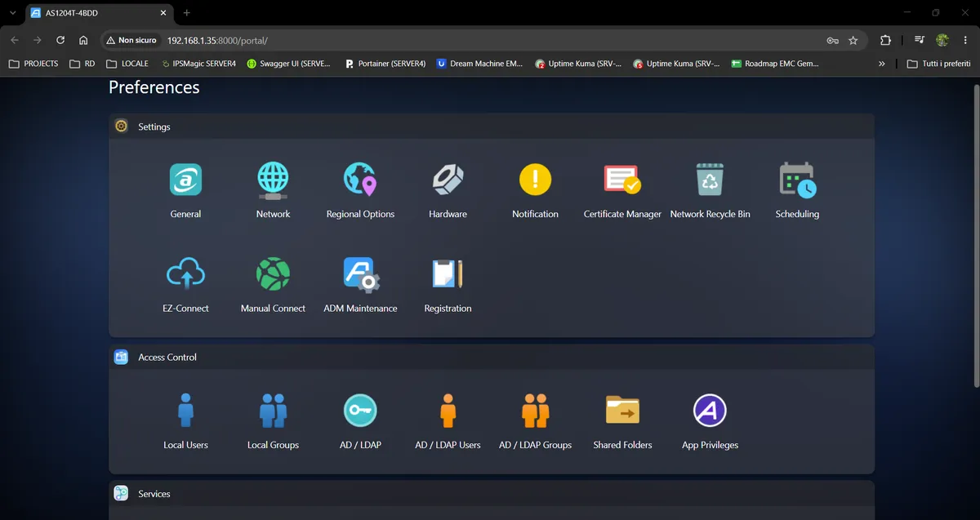The image size is (980, 520).
Task: Open Notification settings
Action: tap(535, 180)
